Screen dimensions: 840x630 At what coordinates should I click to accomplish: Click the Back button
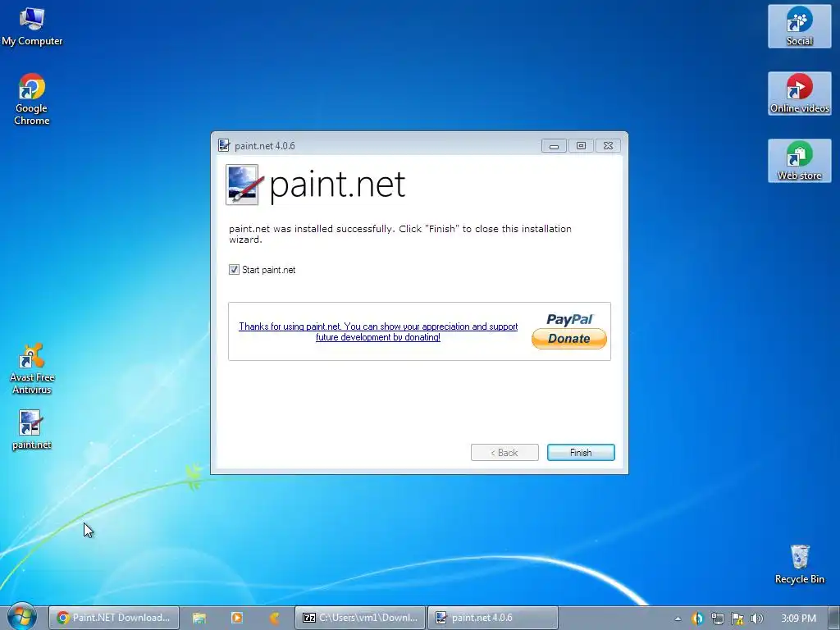(x=504, y=452)
